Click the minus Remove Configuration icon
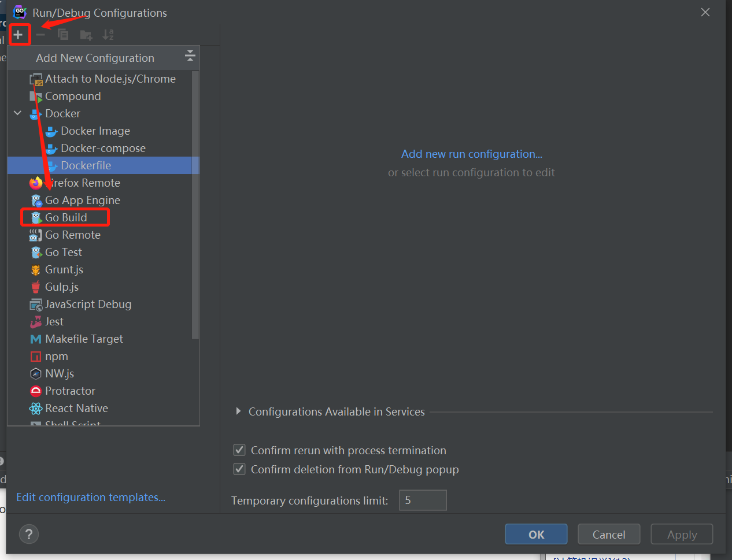The image size is (732, 560). (x=40, y=35)
